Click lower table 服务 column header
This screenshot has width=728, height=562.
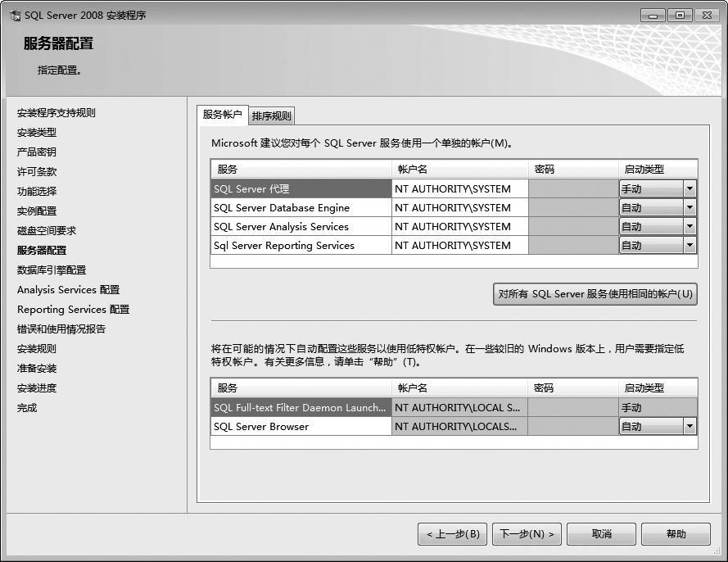[x=301, y=388]
